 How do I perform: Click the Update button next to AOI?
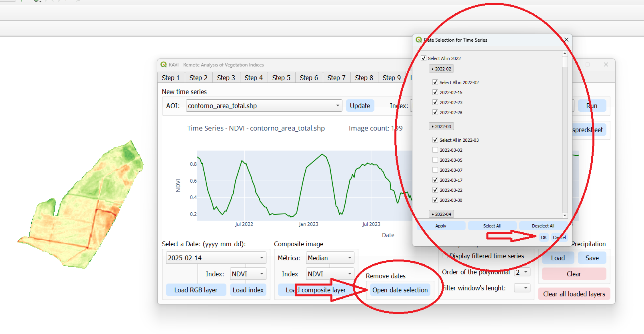point(360,106)
